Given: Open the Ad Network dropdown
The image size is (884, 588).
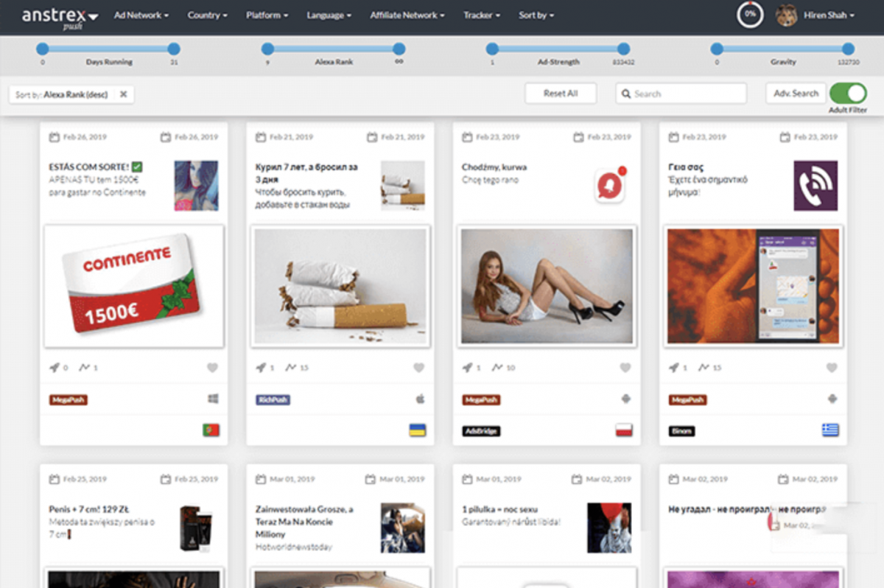Looking at the screenshot, I should pos(141,15).
